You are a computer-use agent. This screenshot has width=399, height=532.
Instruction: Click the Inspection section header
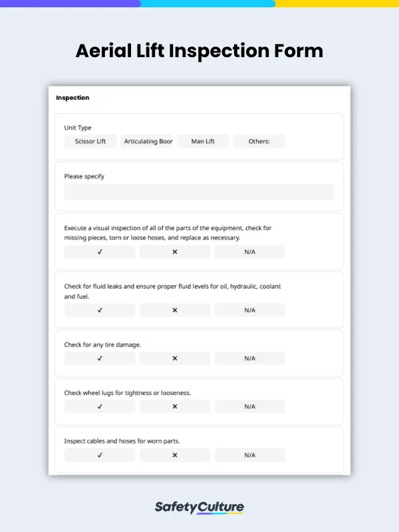tap(72, 98)
